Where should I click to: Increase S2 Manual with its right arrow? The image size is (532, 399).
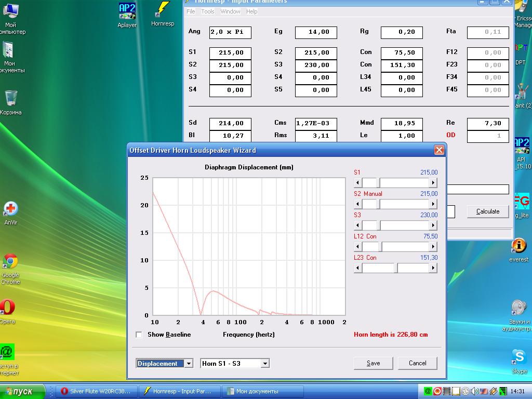pyautogui.click(x=433, y=204)
